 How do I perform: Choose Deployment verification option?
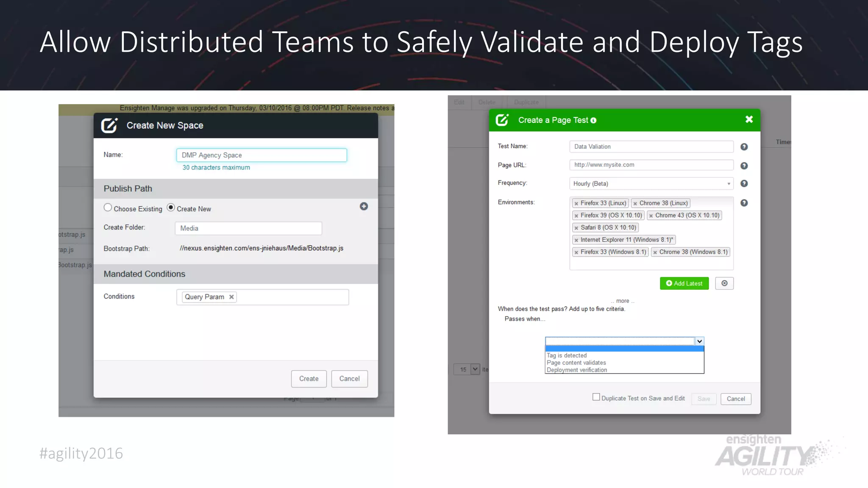click(x=624, y=370)
